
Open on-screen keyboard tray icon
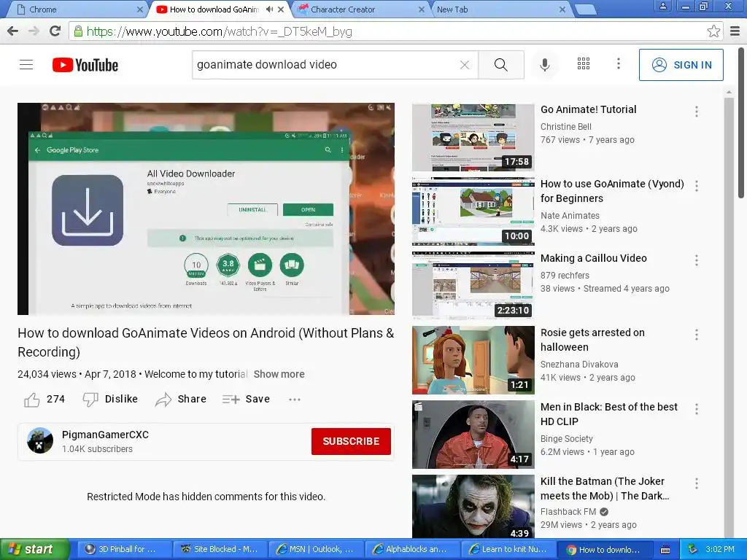665,550
